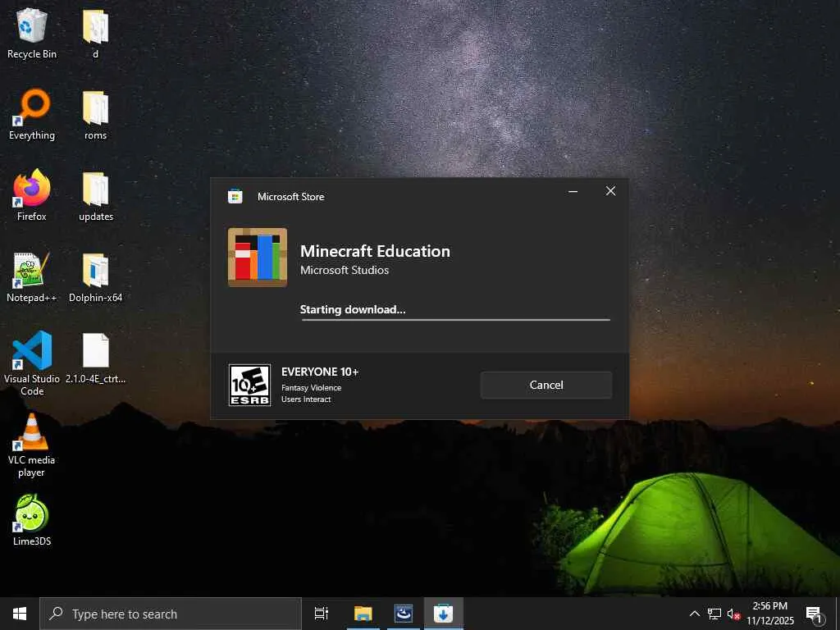840x630 pixels.
Task: Click the Fantasy Violence descriptor text
Action: (311, 388)
